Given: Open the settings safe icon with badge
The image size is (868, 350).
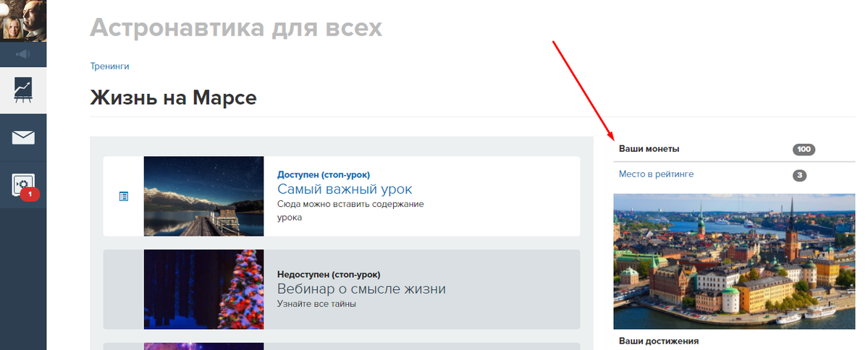Looking at the screenshot, I should tap(23, 184).
